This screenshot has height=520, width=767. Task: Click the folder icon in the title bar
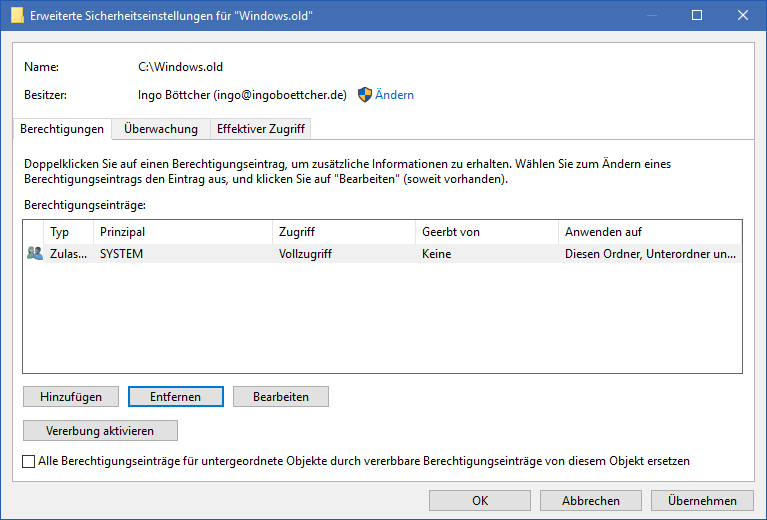point(17,15)
